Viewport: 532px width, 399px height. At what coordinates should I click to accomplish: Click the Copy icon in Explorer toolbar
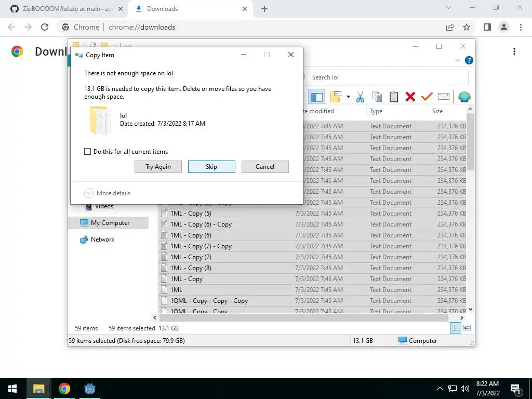377,97
